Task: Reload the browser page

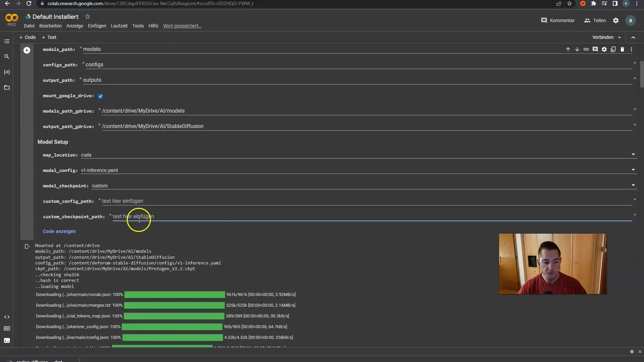Action: pyautogui.click(x=29, y=3)
